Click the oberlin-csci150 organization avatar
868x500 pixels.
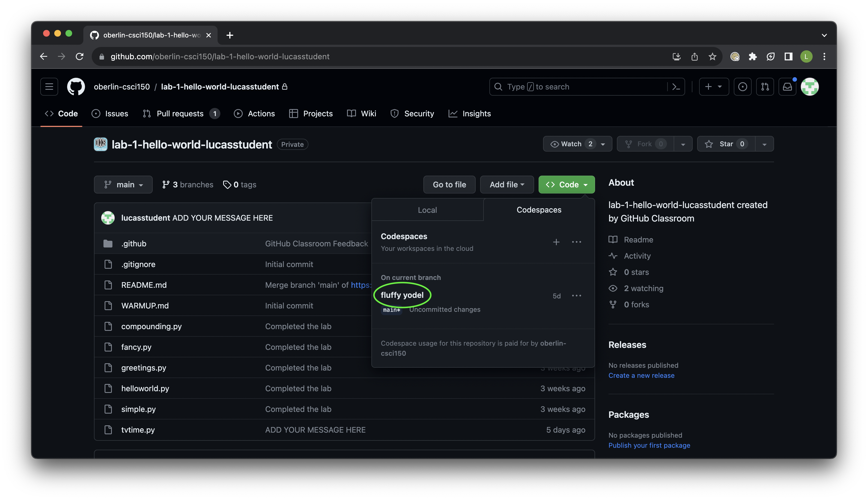(x=101, y=144)
